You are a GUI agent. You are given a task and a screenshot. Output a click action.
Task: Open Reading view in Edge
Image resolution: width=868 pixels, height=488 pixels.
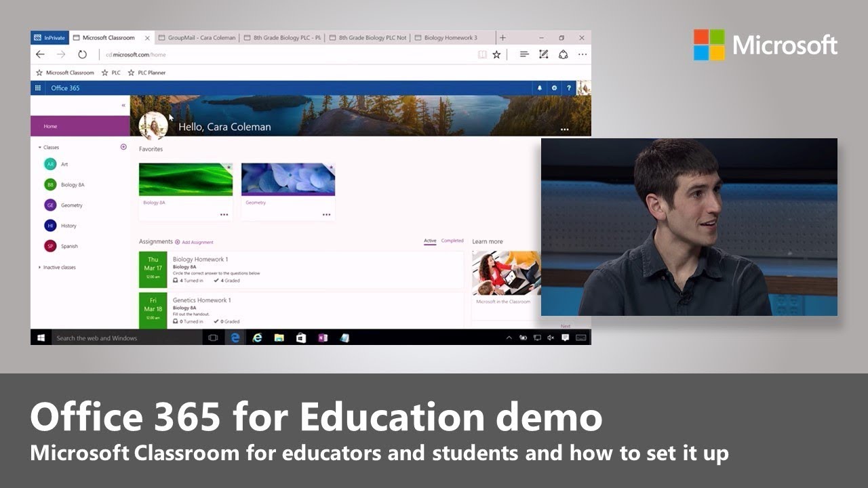point(482,54)
